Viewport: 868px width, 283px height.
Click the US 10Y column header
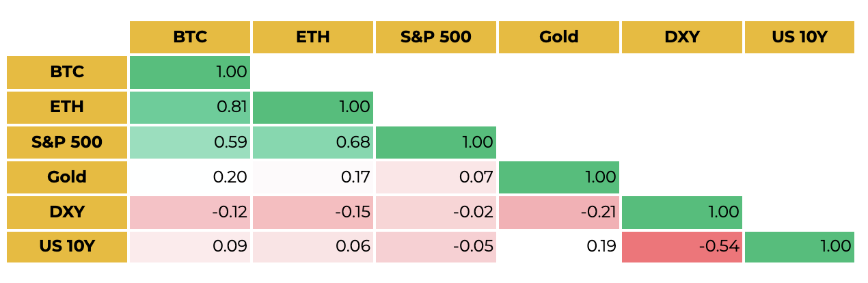(800, 37)
